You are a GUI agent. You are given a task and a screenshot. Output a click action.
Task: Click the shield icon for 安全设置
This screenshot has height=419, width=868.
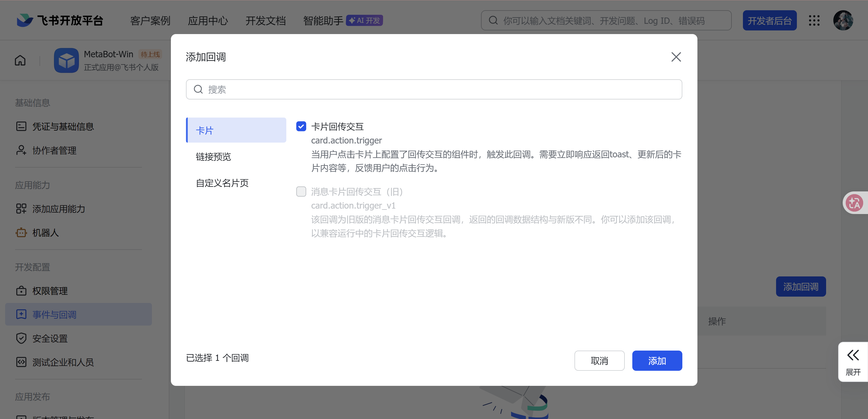click(x=21, y=338)
